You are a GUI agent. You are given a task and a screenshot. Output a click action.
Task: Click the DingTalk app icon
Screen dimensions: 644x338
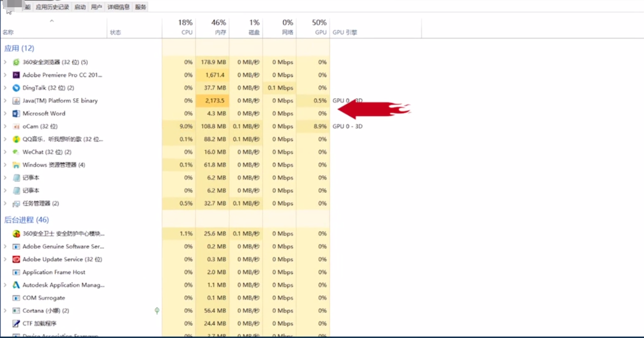16,88
